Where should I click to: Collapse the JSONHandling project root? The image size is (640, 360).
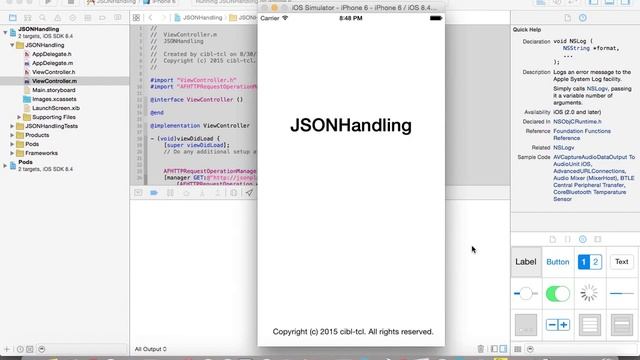[x=5, y=32]
